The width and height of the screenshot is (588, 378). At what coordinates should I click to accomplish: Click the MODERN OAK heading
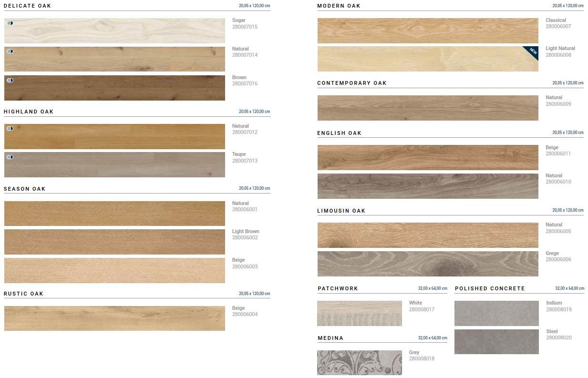(x=339, y=6)
